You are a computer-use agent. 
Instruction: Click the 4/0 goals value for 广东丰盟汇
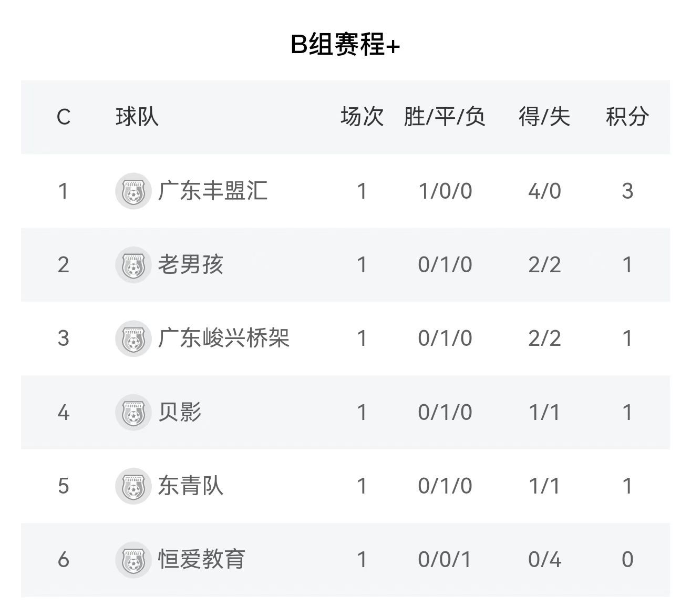(x=544, y=191)
